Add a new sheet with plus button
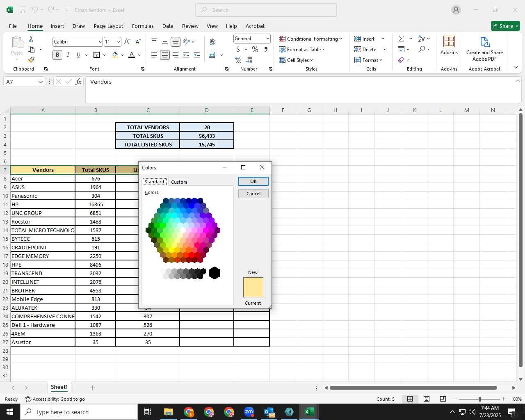This screenshot has height=420, width=525. coord(92,388)
